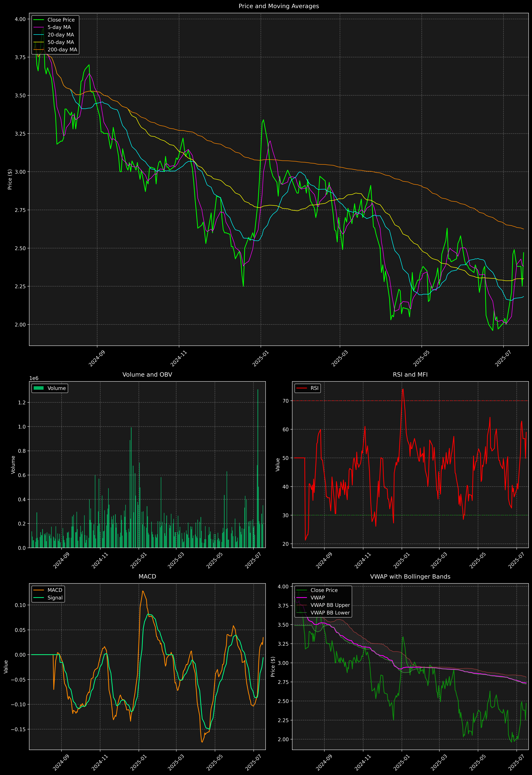Screen dimensions: 532x775
Task: Click the 2.75 tick on the top price chart
Action: pyautogui.click(x=20, y=210)
